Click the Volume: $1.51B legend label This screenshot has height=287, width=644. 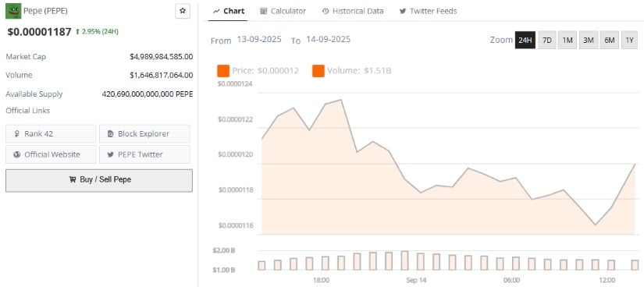click(x=359, y=71)
